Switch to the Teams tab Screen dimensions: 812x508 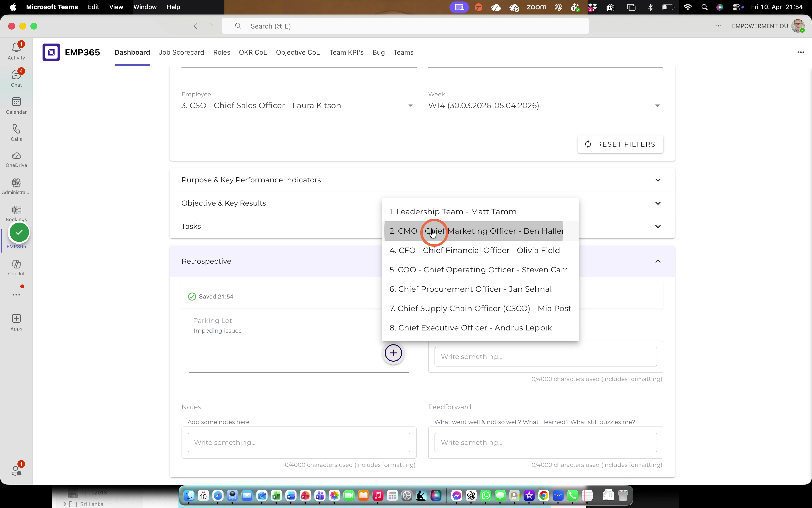[403, 52]
